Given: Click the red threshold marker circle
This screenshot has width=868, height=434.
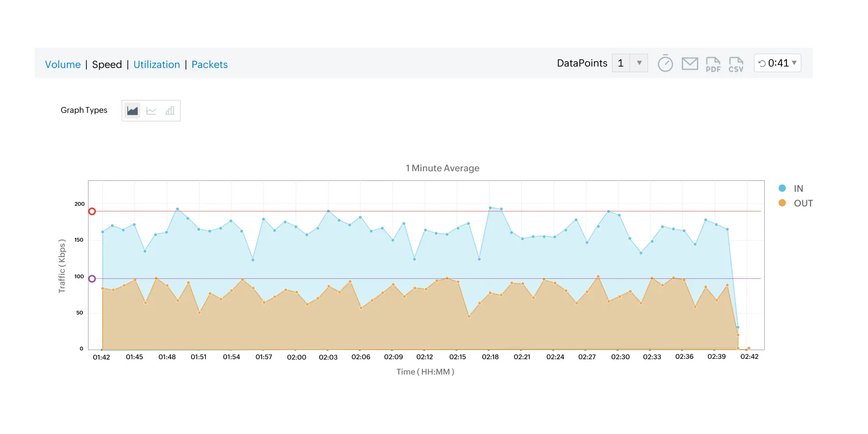Looking at the screenshot, I should [x=92, y=211].
